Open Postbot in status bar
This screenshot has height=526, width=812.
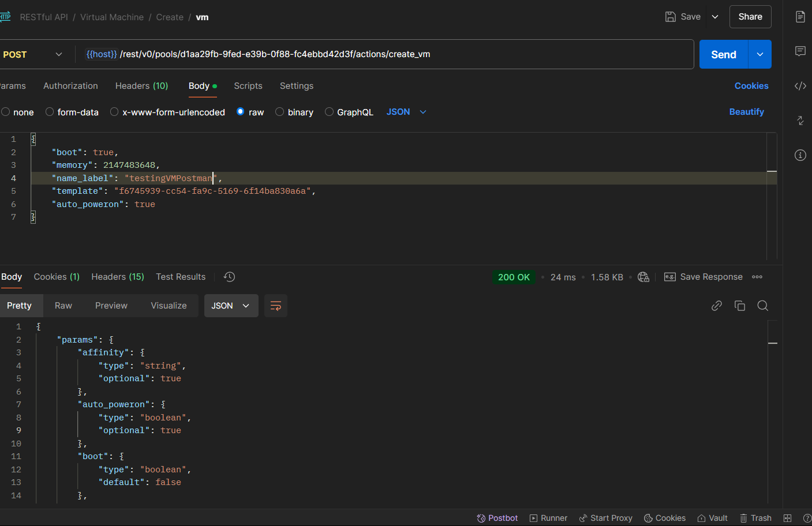click(x=497, y=518)
